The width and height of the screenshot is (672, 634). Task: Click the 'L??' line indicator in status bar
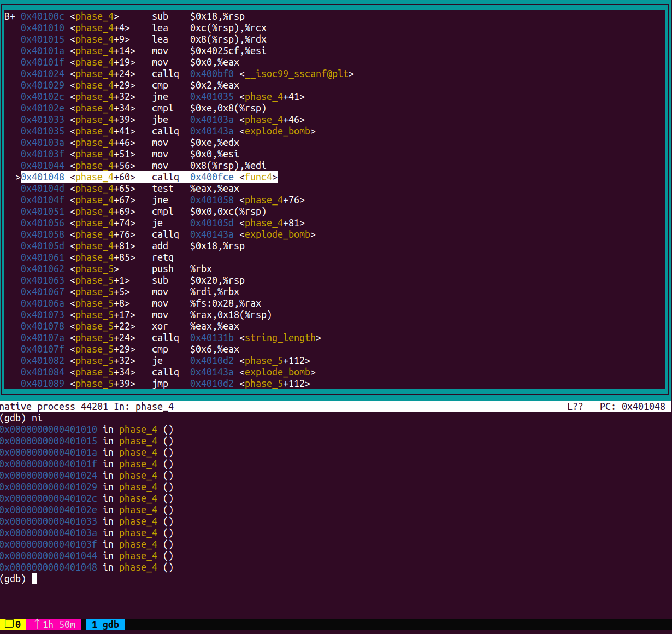tap(575, 407)
